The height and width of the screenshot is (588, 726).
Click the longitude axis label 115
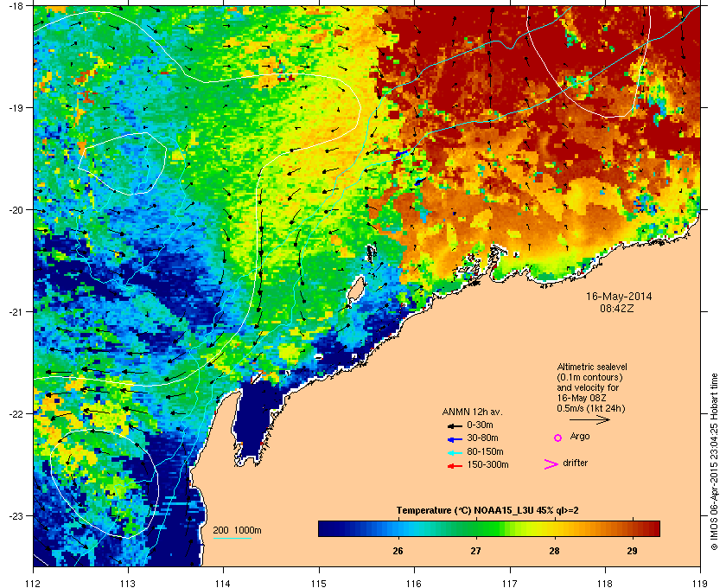click(x=319, y=583)
